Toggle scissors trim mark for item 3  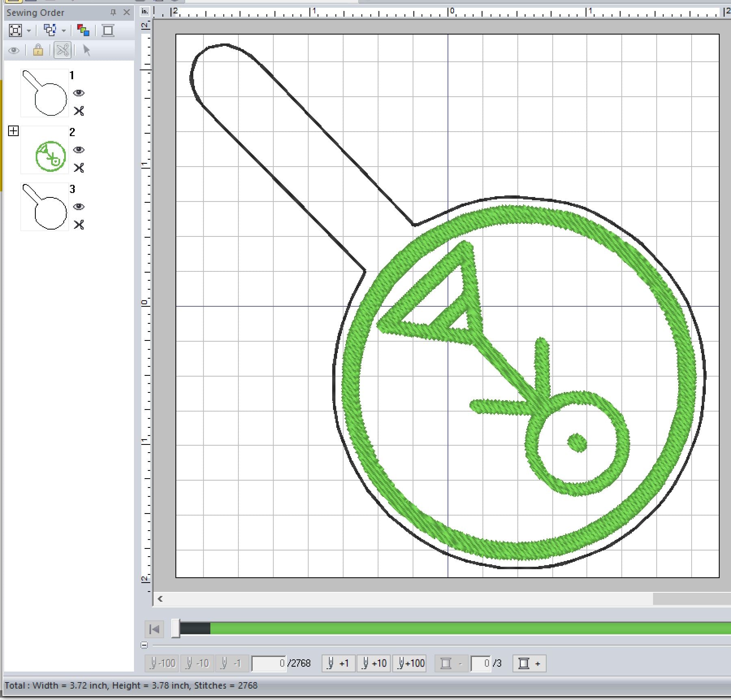(x=79, y=225)
